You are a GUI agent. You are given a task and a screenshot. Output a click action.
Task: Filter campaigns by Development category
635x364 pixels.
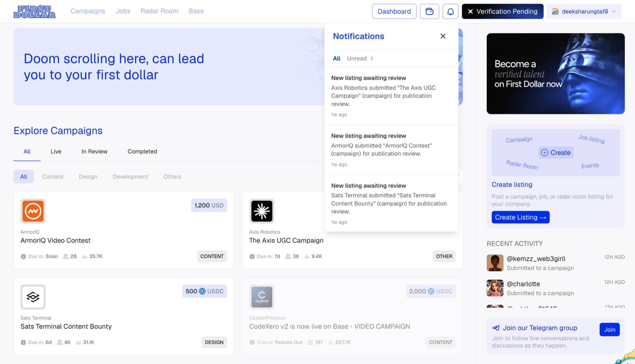point(130,176)
